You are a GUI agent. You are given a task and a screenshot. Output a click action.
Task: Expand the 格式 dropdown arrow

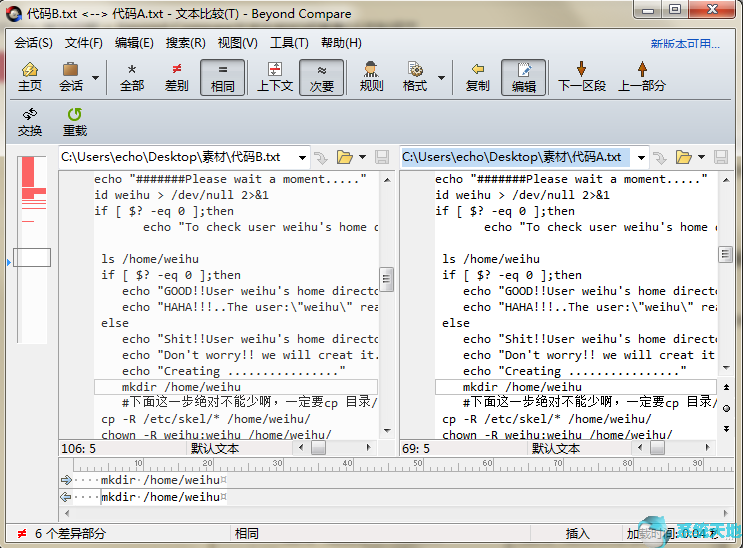click(x=441, y=78)
